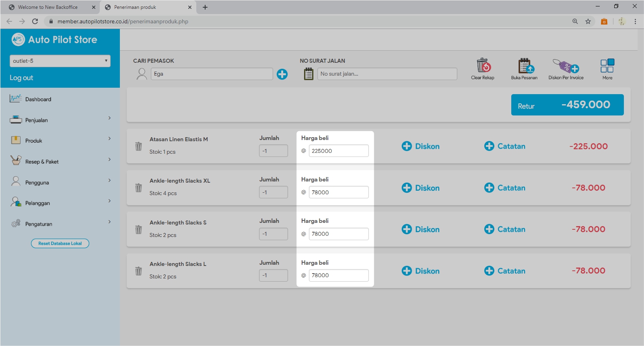Expand the Produk sidebar menu
The width and height of the screenshot is (644, 346).
tap(60, 140)
